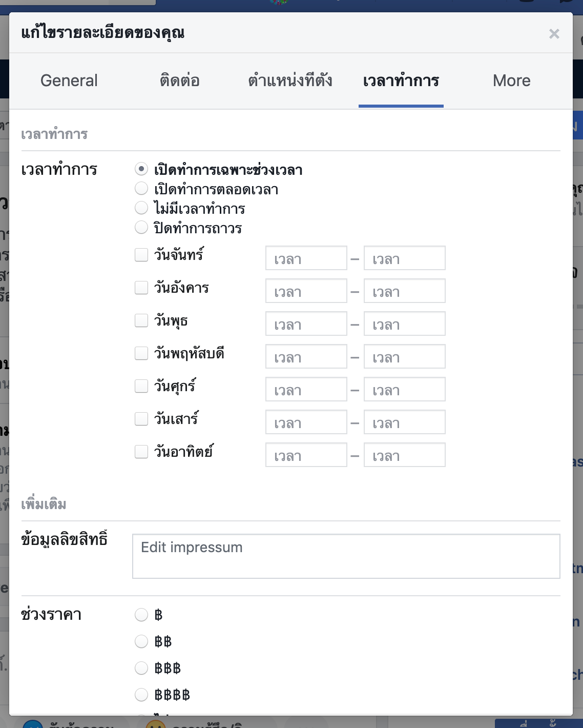Click the Edit impressum text box
583x728 pixels.
coord(346,556)
